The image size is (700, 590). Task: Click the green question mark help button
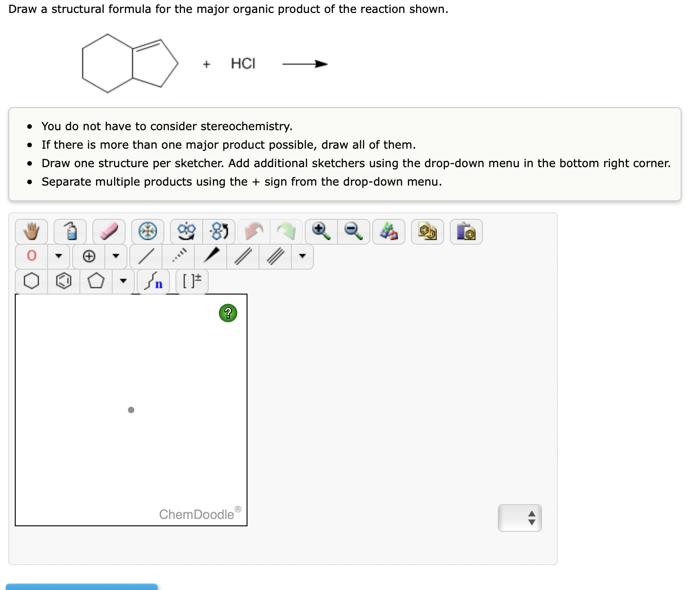228,313
